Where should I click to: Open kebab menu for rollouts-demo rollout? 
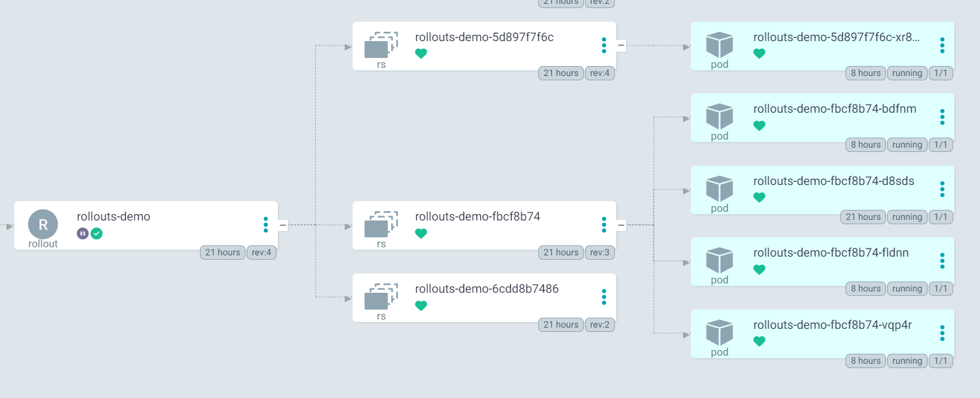[265, 225]
